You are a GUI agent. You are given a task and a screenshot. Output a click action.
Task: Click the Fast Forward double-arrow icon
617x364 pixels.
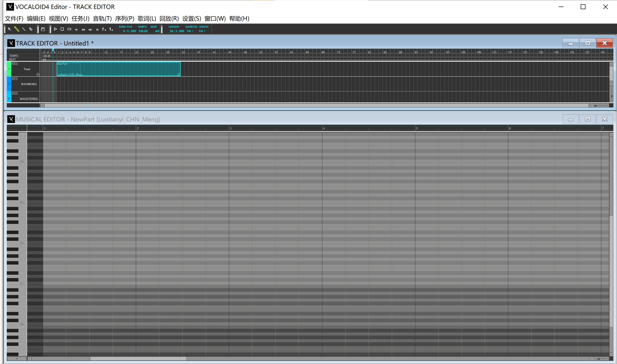pyautogui.click(x=90, y=30)
